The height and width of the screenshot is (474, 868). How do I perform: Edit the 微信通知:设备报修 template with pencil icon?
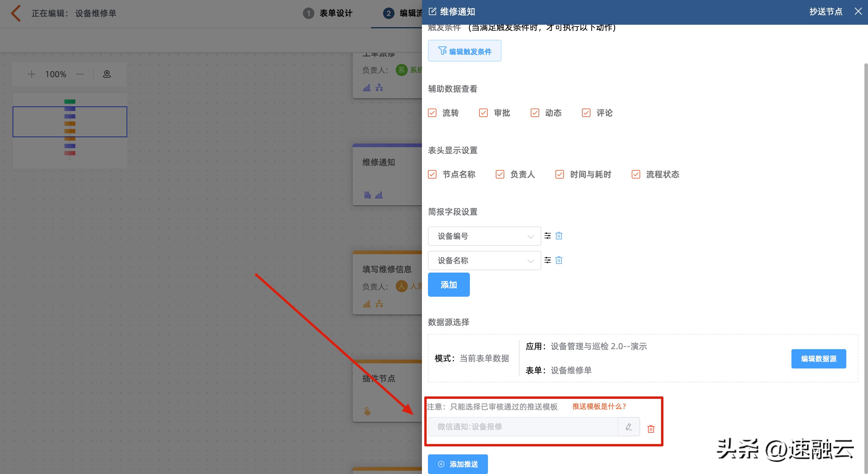628,426
